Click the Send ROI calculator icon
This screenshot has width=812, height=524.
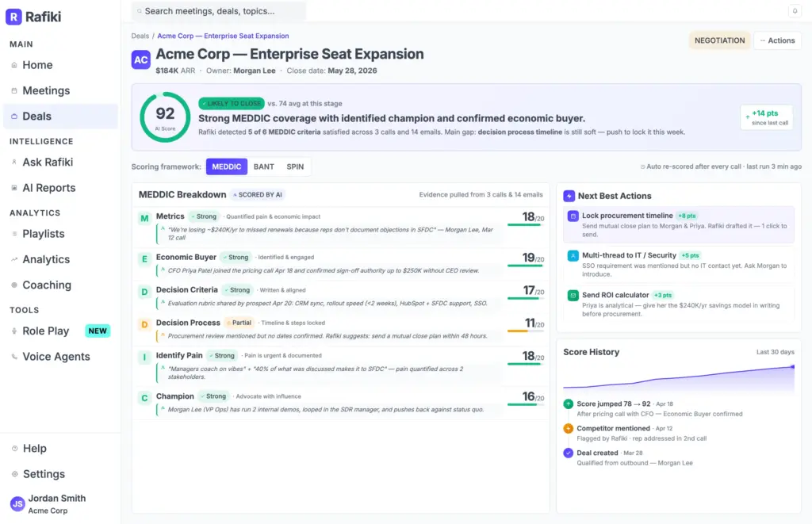click(573, 296)
